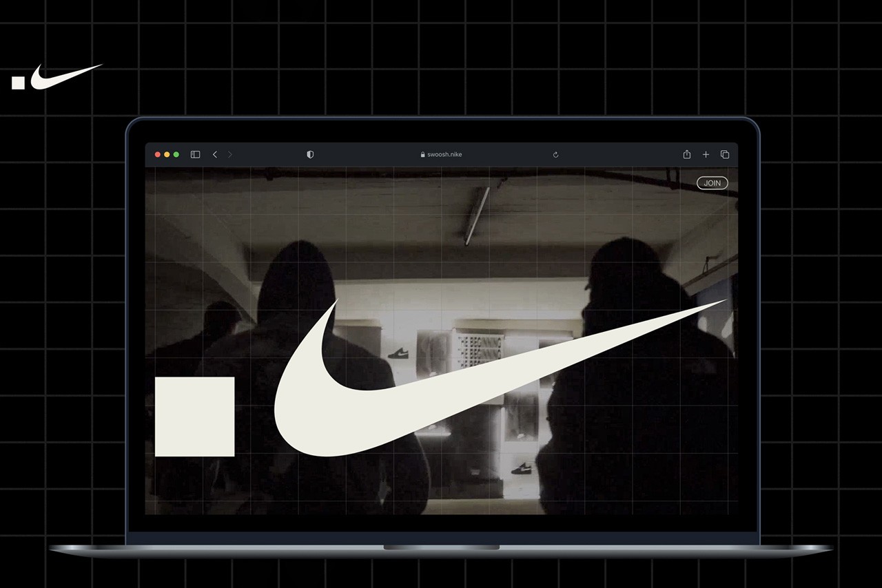The height and width of the screenshot is (588, 882).
Task: Open the privacy report shield icon
Action: 310,155
